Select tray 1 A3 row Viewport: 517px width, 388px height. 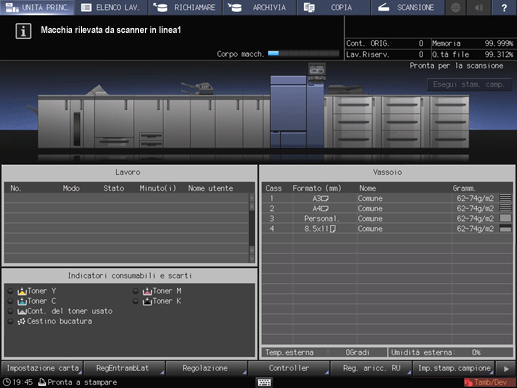tap(387, 198)
